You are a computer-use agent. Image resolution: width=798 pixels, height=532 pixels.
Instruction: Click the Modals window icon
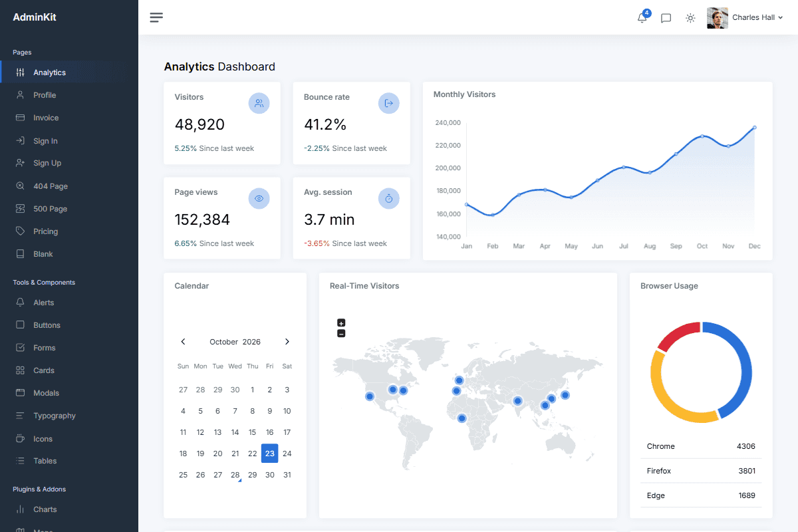(x=20, y=393)
